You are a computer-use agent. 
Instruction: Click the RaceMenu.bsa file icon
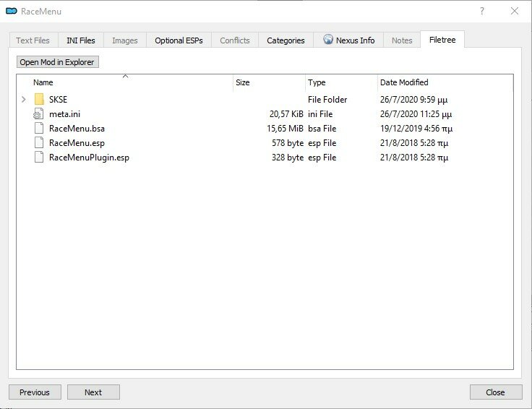pyautogui.click(x=39, y=129)
